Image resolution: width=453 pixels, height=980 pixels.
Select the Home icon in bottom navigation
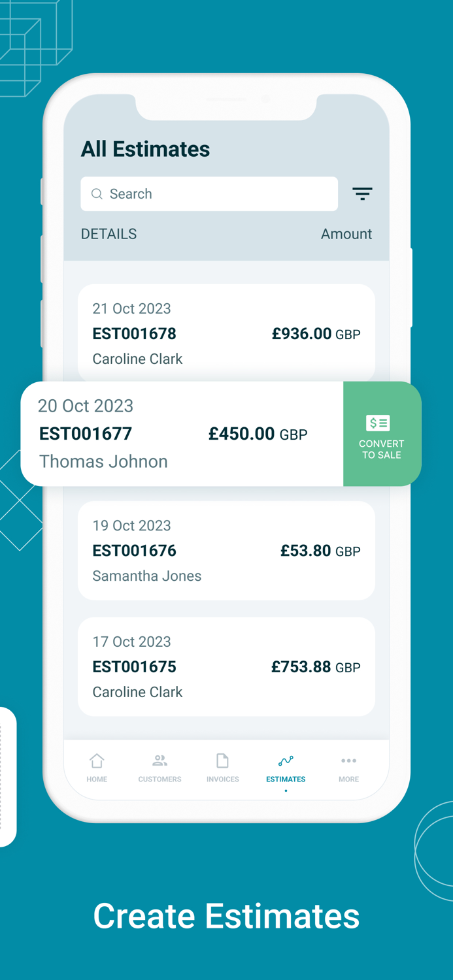pyautogui.click(x=97, y=760)
